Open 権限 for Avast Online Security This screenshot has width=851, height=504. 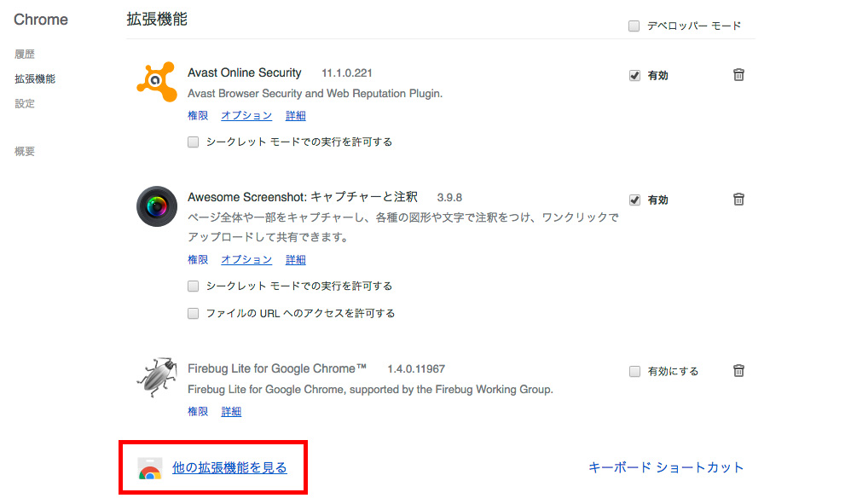(198, 116)
